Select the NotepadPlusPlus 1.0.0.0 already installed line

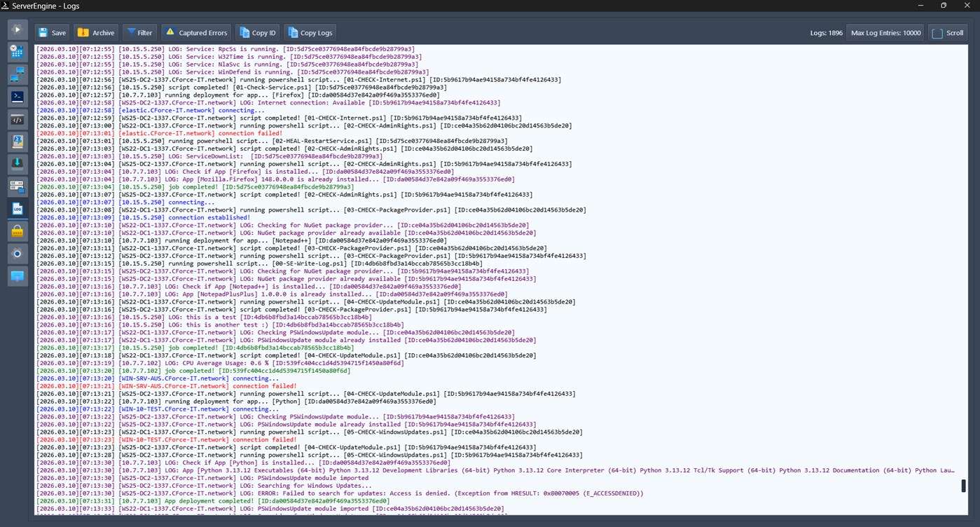point(272,294)
